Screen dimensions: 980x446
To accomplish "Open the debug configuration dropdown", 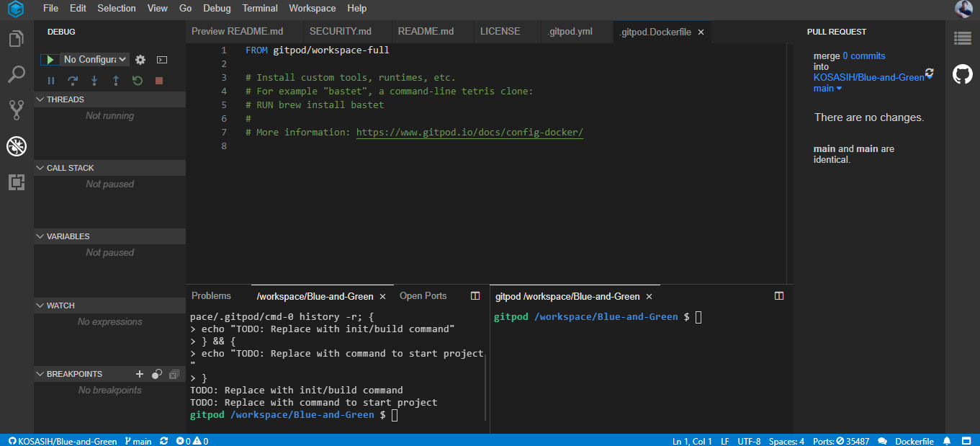I will (94, 60).
